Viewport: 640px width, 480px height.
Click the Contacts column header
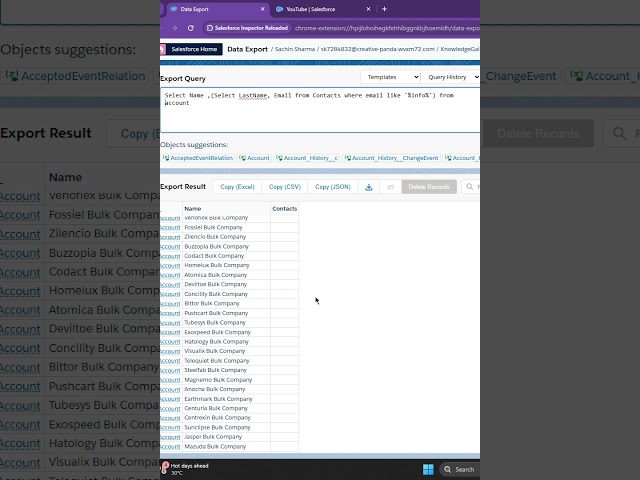pos(284,209)
